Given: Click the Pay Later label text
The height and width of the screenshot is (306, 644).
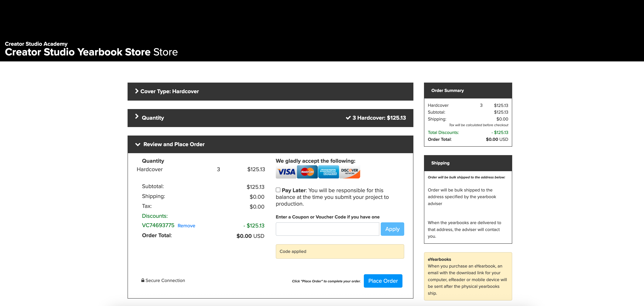Looking at the screenshot, I should [294, 190].
